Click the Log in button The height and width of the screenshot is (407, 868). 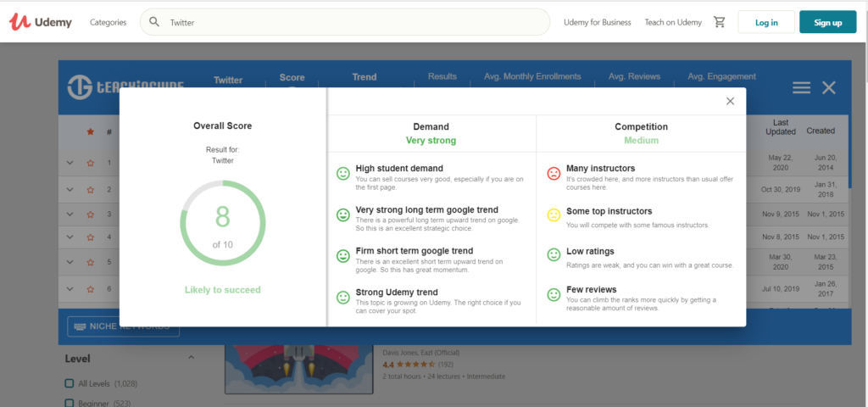coord(766,22)
